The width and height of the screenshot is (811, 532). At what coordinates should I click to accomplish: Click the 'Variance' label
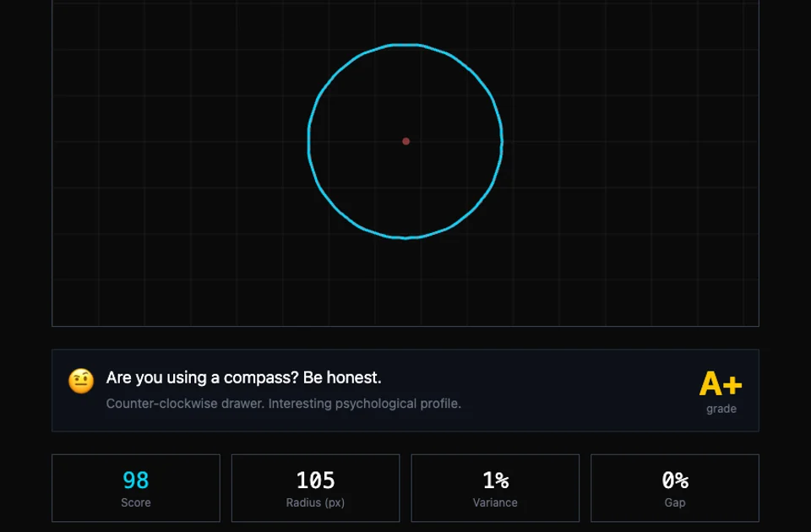coord(495,502)
